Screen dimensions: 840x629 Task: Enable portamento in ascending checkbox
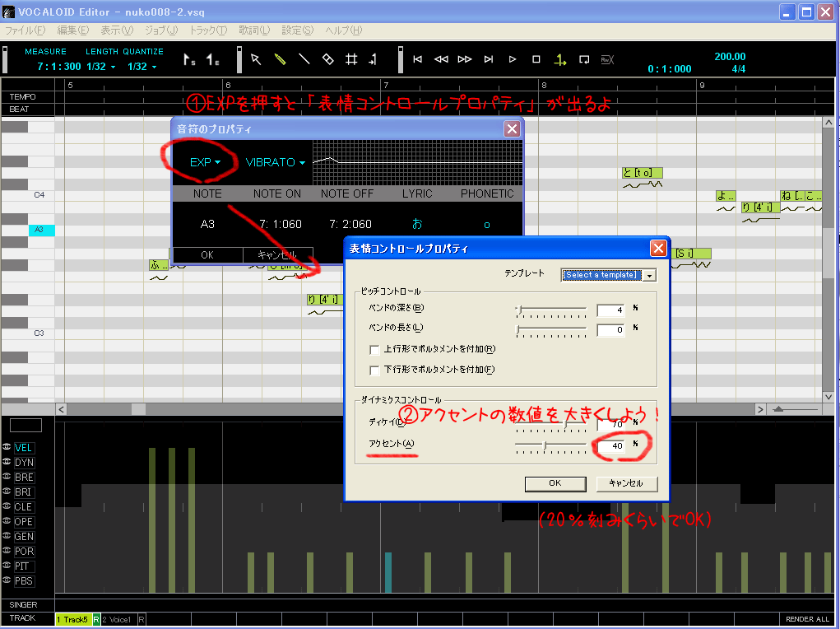(374, 350)
